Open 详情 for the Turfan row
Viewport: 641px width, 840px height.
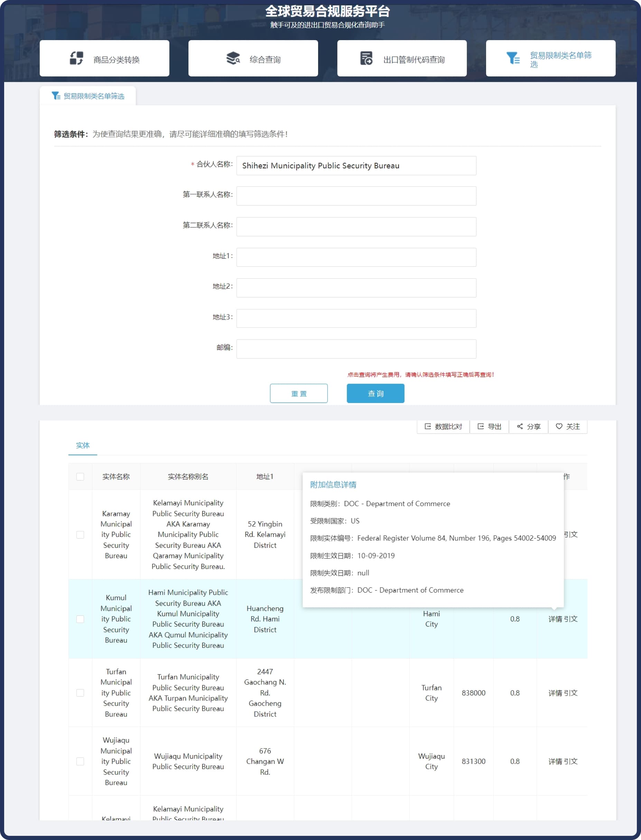tap(555, 693)
